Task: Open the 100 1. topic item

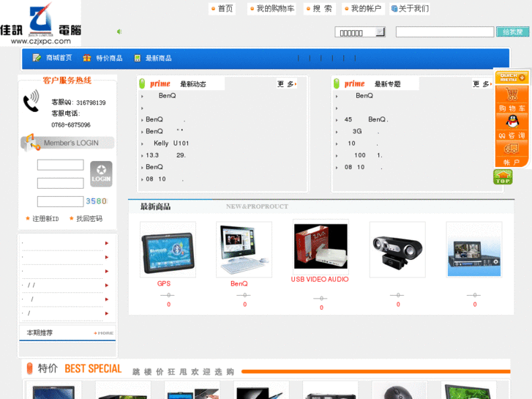Action: (x=368, y=155)
